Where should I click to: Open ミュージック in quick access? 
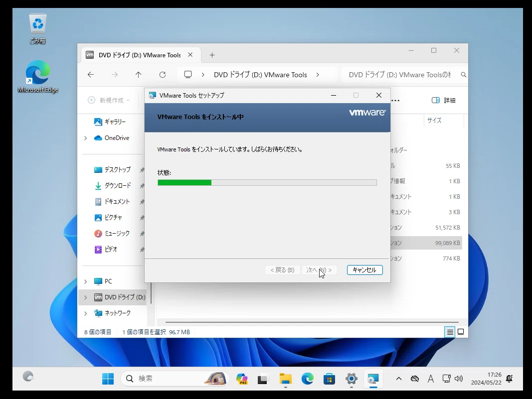112,233
